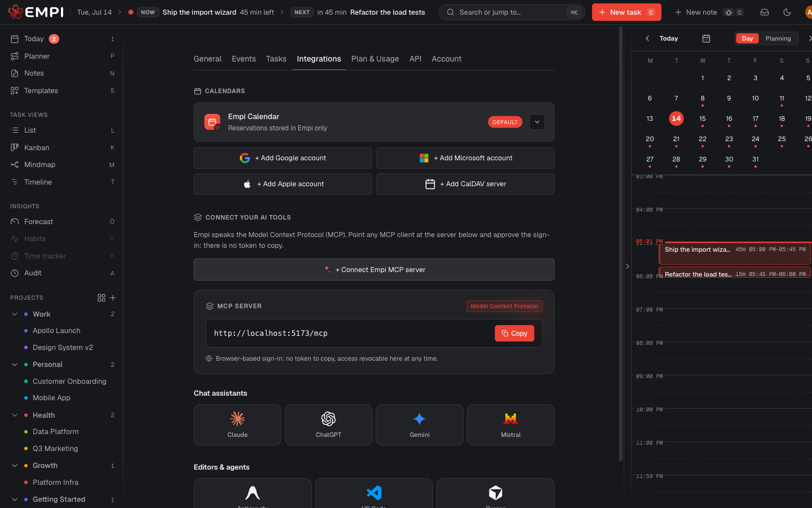Add Apple account

283,184
